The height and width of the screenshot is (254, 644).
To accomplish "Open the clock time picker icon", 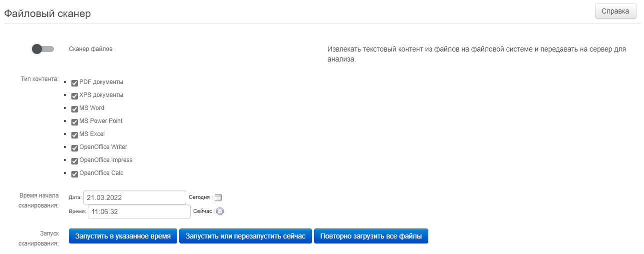I will pyautogui.click(x=220, y=211).
